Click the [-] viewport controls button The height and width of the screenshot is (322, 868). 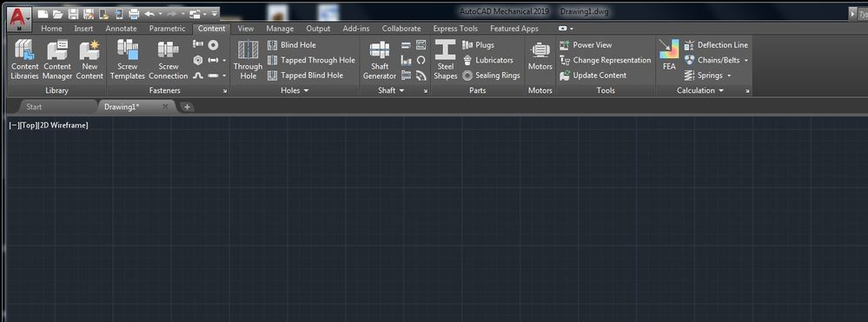pos(14,126)
